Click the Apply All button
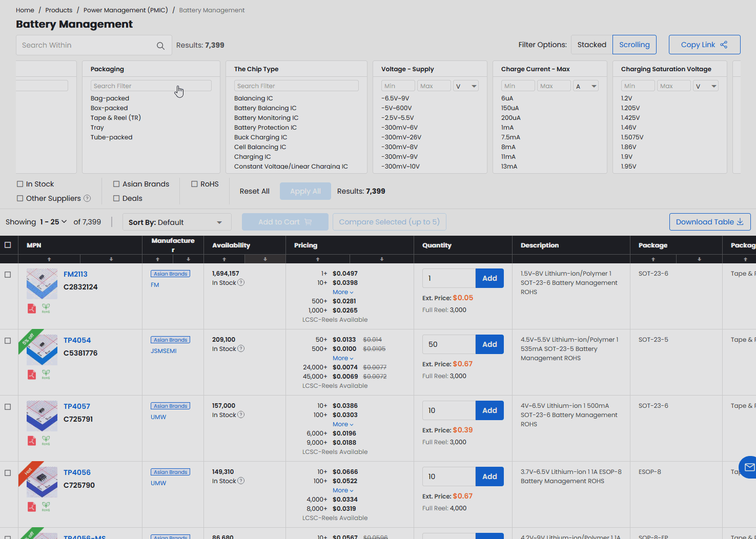This screenshot has width=756, height=539. pyautogui.click(x=305, y=191)
